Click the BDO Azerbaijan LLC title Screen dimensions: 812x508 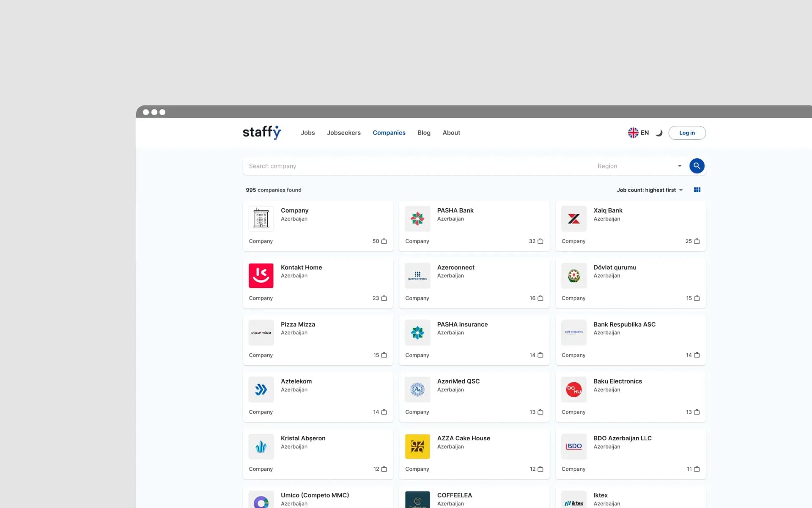click(623, 439)
